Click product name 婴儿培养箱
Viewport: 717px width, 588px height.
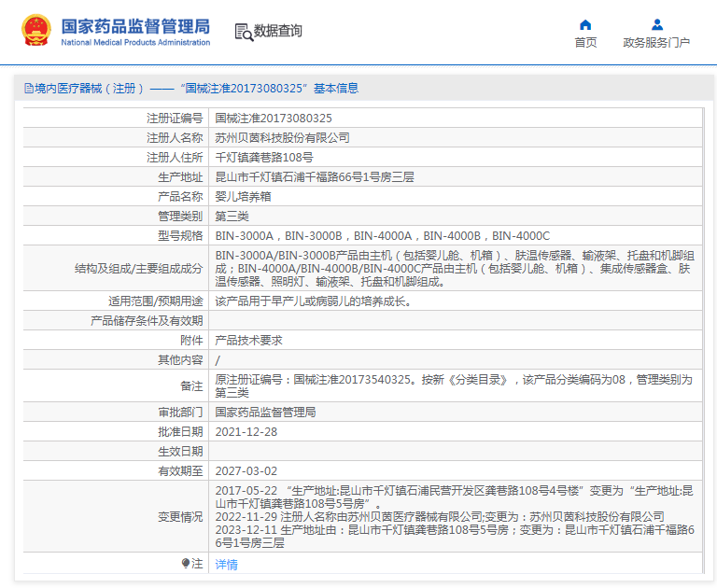point(244,197)
